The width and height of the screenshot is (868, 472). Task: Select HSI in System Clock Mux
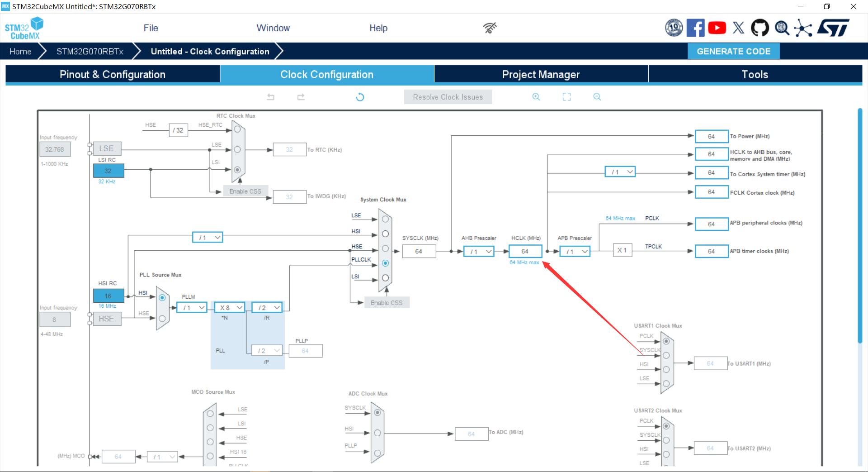click(x=385, y=234)
